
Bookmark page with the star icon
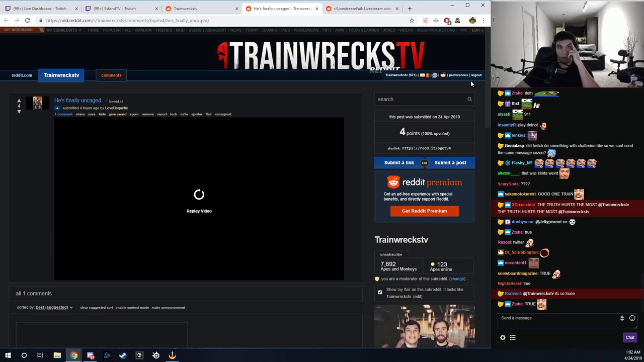(412, 21)
